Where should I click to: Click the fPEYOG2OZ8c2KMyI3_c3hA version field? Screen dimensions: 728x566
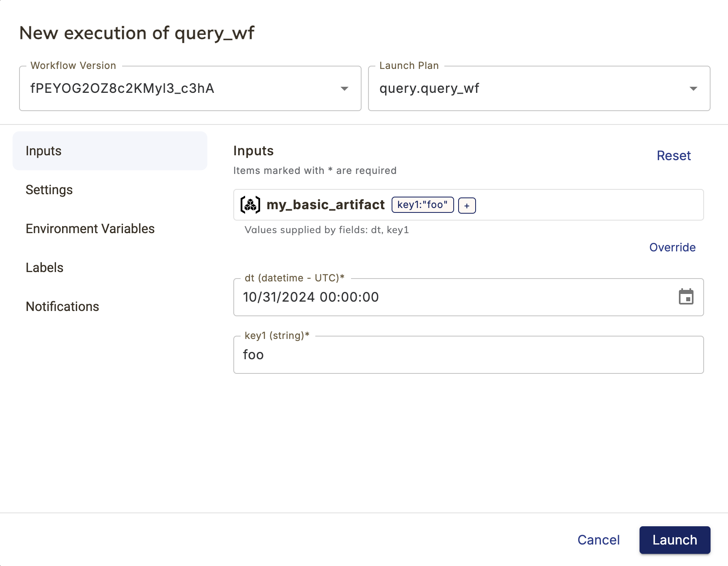pyautogui.click(x=162, y=88)
